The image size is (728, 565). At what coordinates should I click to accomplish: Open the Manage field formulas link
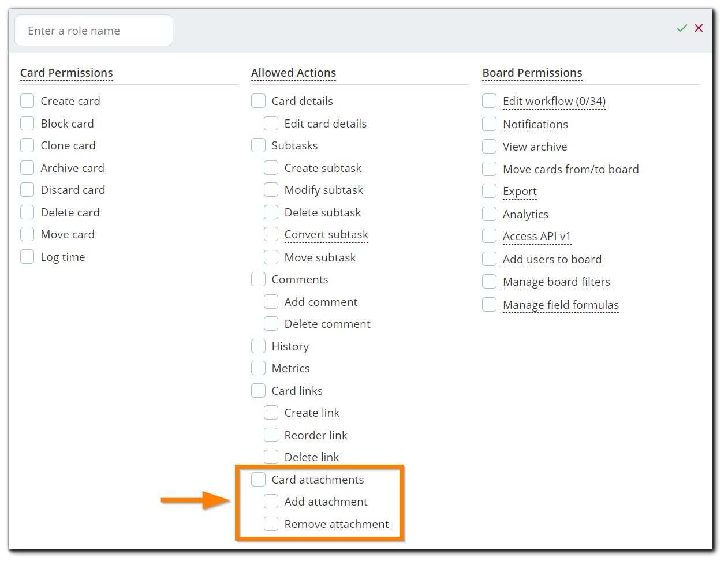(561, 304)
